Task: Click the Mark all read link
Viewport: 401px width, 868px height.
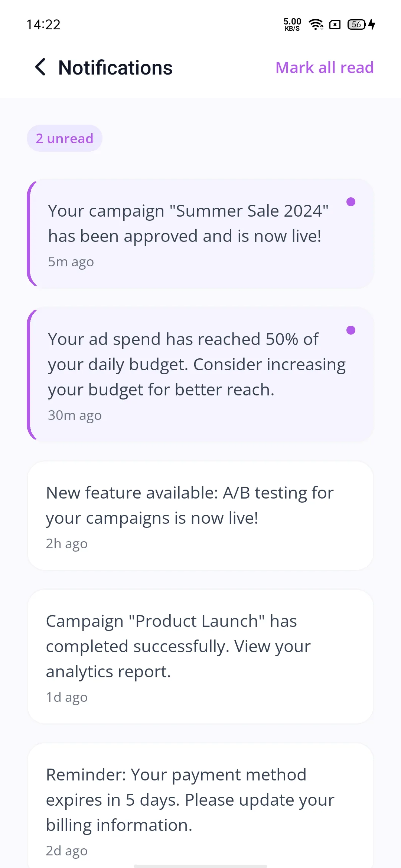Action: coord(325,68)
